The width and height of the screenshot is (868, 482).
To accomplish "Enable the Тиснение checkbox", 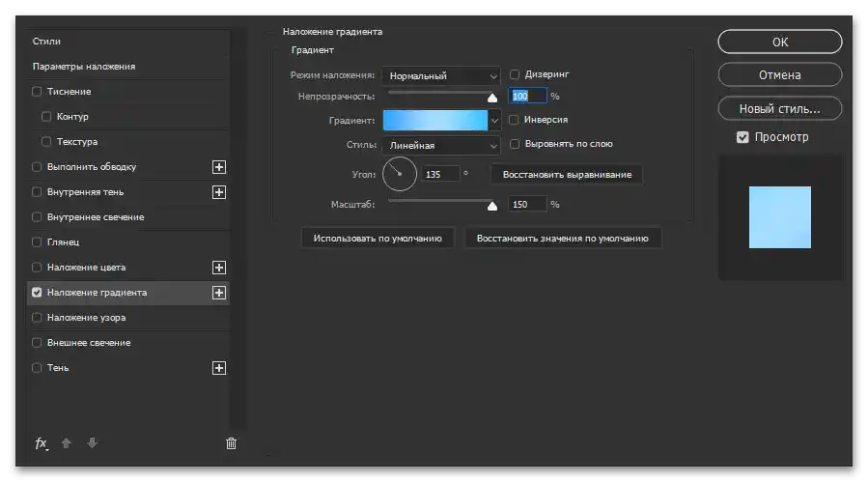I will [37, 92].
